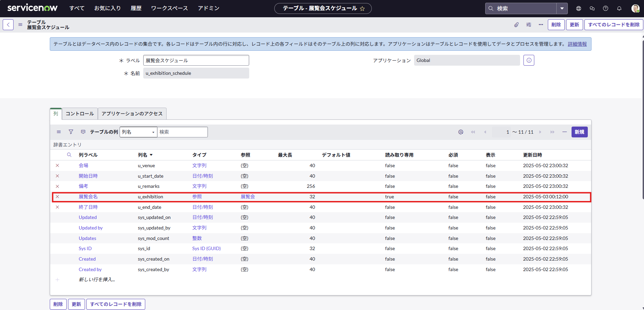Go to previous list page
The width and height of the screenshot is (644, 310).
(x=485, y=132)
